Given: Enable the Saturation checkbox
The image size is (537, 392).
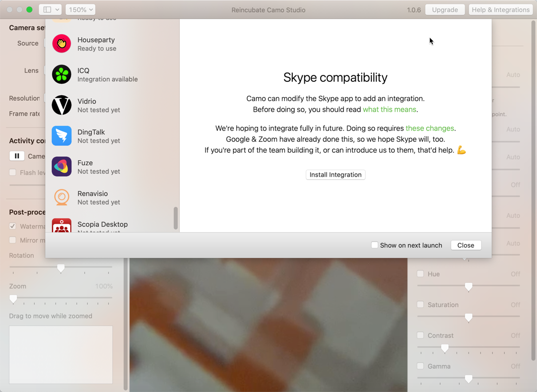Looking at the screenshot, I should pos(420,304).
